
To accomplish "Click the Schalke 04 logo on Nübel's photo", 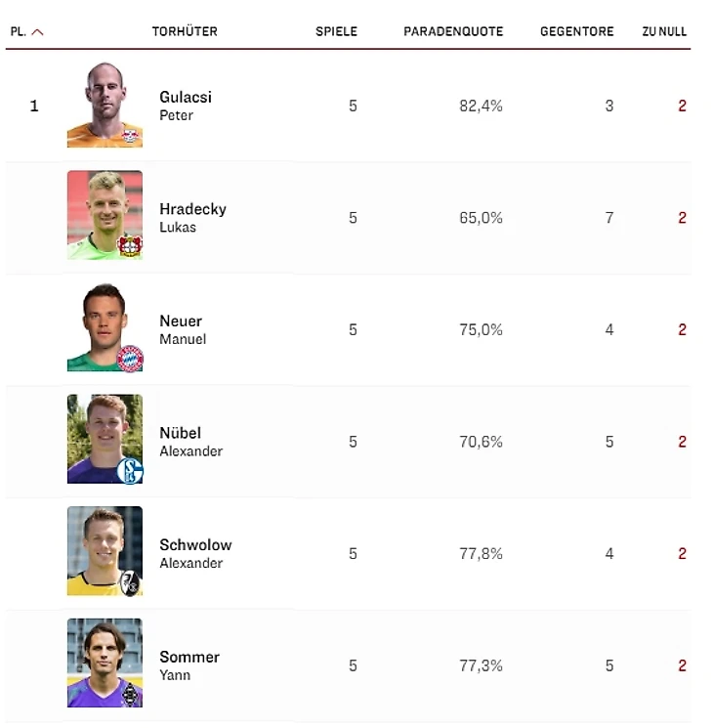I will 130,470.
